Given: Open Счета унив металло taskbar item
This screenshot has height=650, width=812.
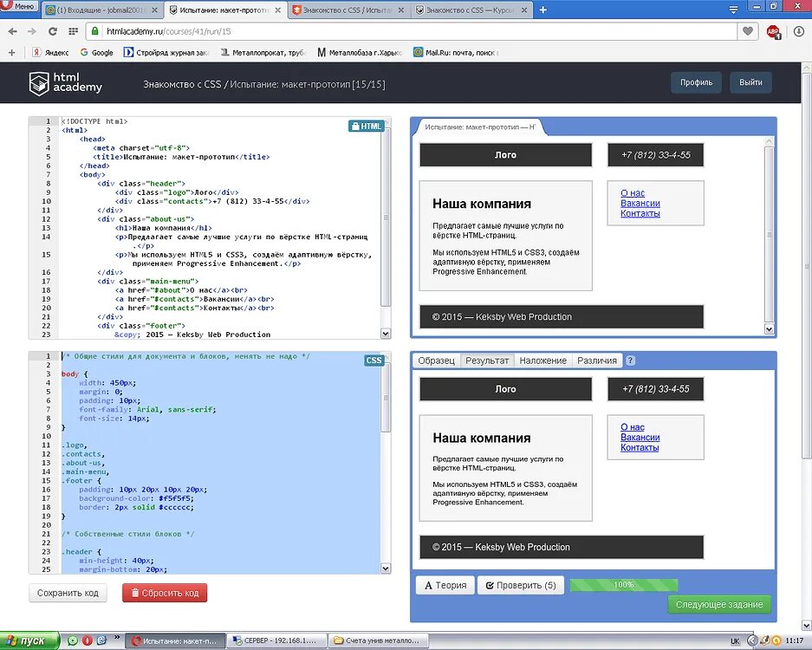Looking at the screenshot, I should pyautogui.click(x=378, y=640).
